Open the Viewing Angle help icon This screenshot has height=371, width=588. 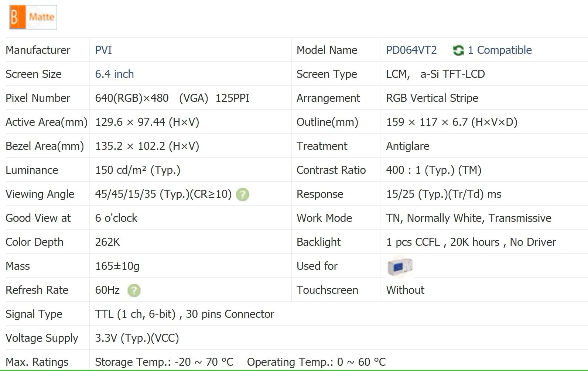tap(243, 194)
